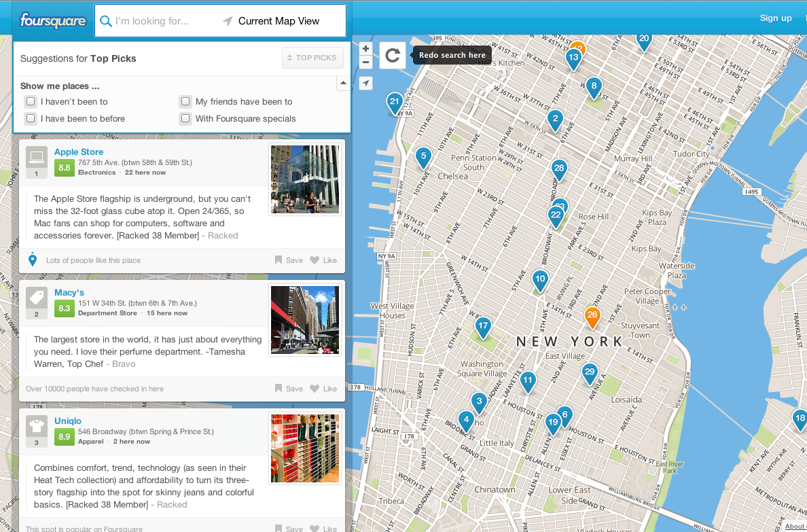Select map pin number 10
Viewport: 807px width, 532px height.
540,281
